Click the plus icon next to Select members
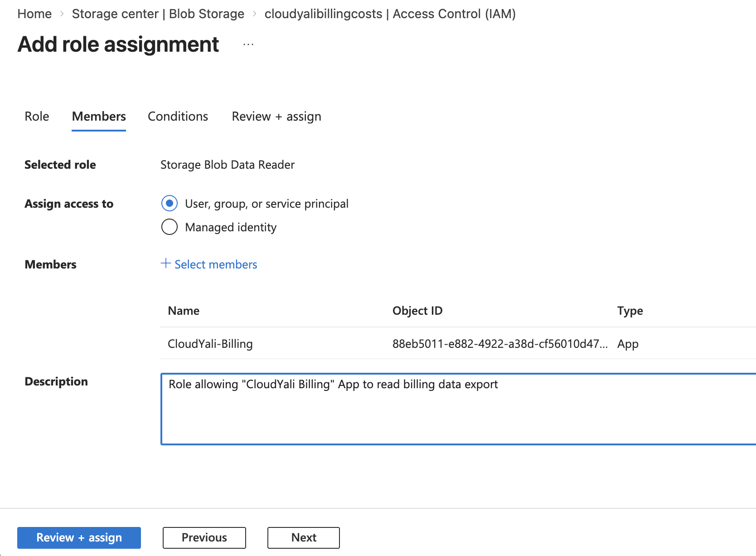 click(x=165, y=264)
